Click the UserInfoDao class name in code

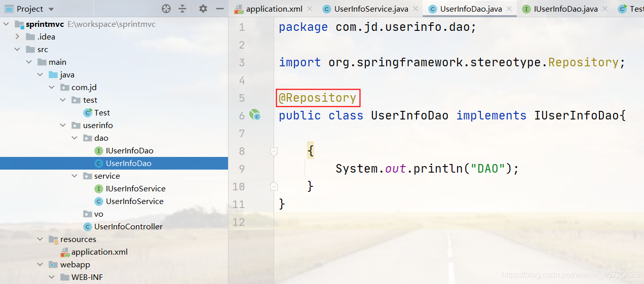409,115
